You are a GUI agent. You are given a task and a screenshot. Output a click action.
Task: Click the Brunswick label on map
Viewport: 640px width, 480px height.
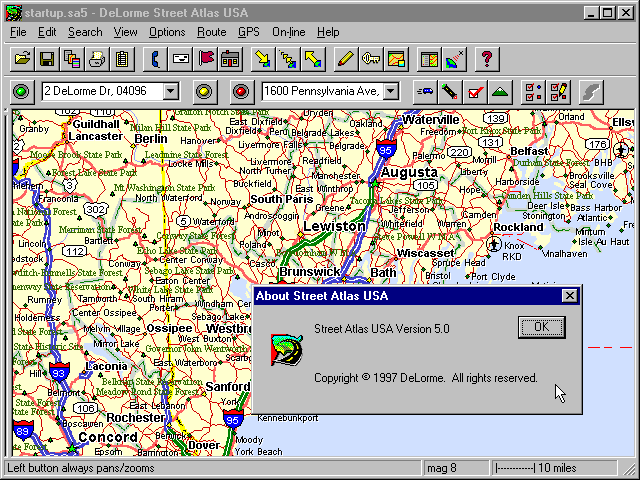point(310,272)
